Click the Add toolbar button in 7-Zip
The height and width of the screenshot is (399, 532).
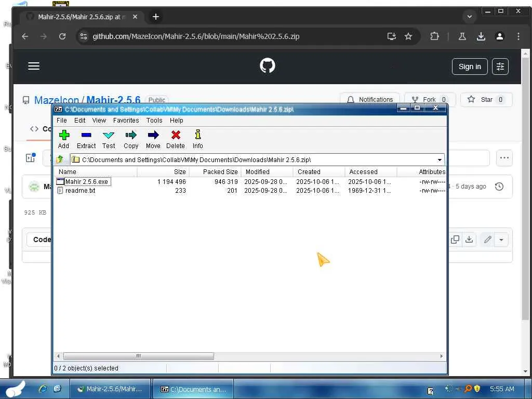pos(64,139)
